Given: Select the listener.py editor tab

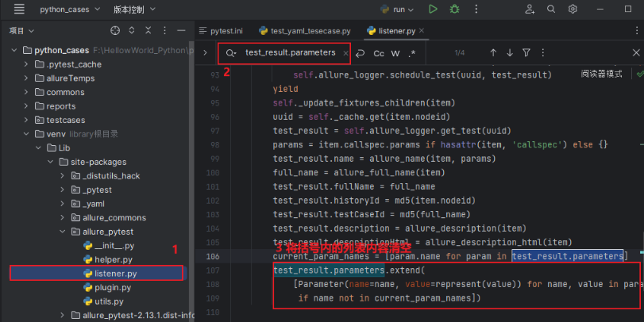Looking at the screenshot, I should pyautogui.click(x=391, y=31).
